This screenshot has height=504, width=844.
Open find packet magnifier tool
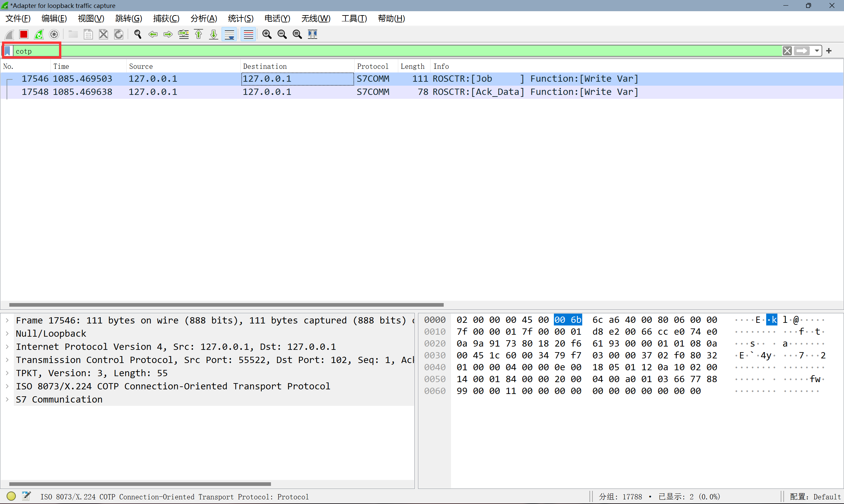[138, 34]
